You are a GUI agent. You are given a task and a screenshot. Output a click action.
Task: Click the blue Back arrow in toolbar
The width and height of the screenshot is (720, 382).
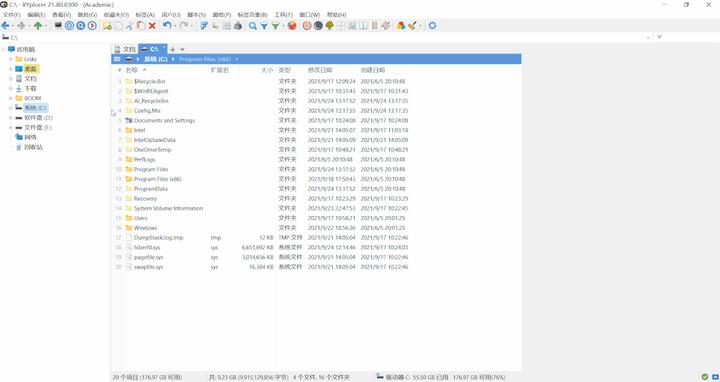click(x=6, y=26)
